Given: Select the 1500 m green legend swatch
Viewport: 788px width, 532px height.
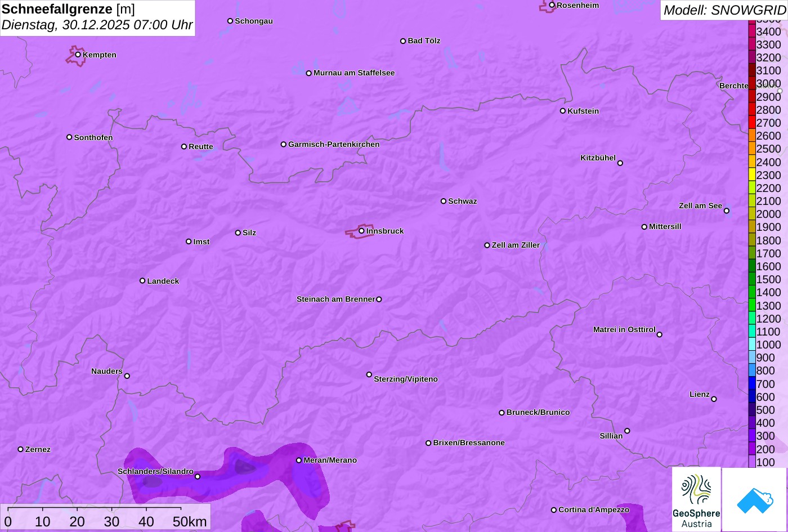Looking at the screenshot, I should tap(752, 279).
